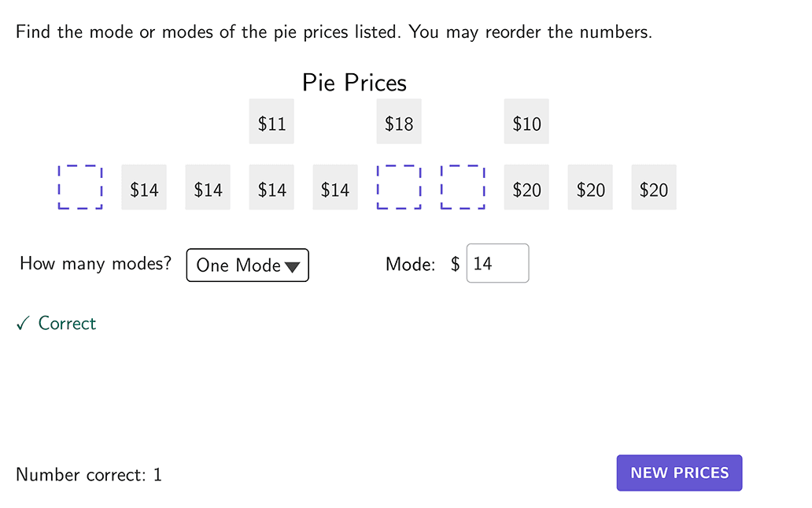Select the $10 price tile
Screen dimensions: 812x508
(x=526, y=121)
